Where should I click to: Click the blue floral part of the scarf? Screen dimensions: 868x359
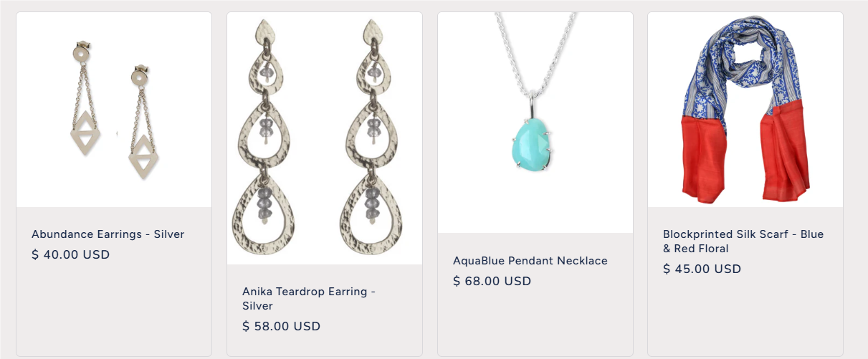(x=745, y=72)
